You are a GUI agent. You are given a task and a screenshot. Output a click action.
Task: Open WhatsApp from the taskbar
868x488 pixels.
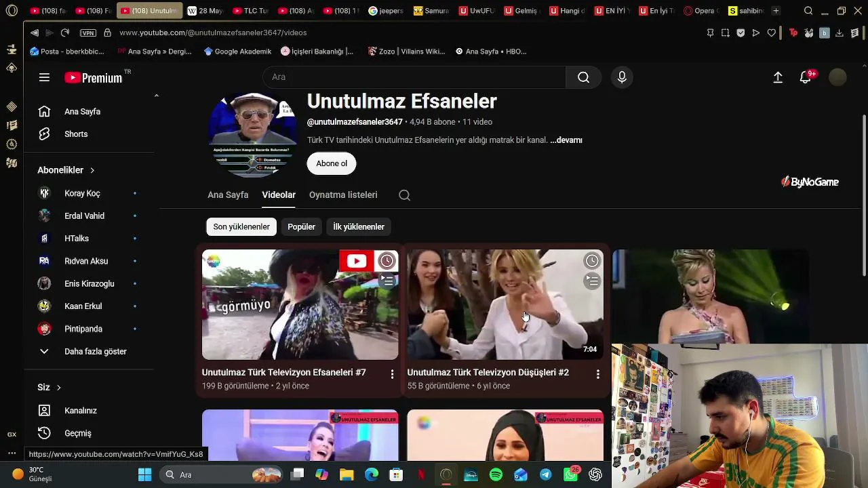(x=570, y=474)
